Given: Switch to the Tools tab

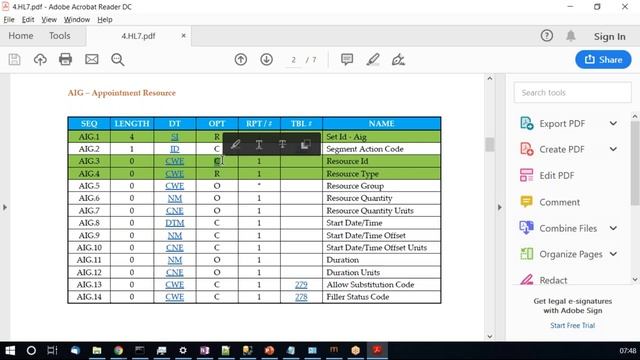Looking at the screenshot, I should (60, 36).
